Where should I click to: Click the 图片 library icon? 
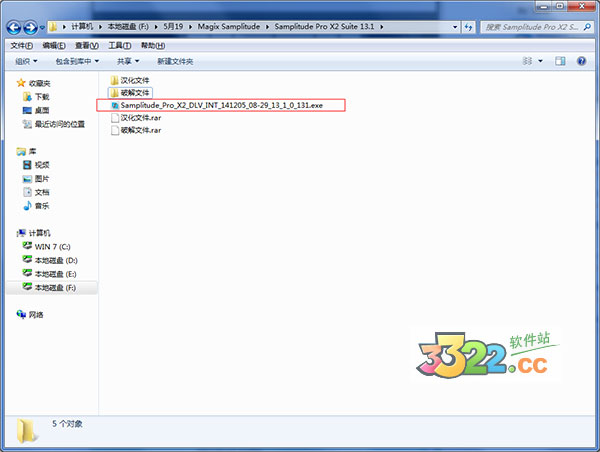[x=27, y=179]
